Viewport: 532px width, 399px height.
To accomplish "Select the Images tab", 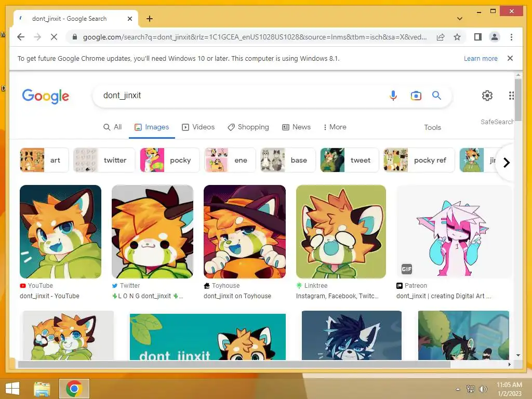I will [x=152, y=127].
